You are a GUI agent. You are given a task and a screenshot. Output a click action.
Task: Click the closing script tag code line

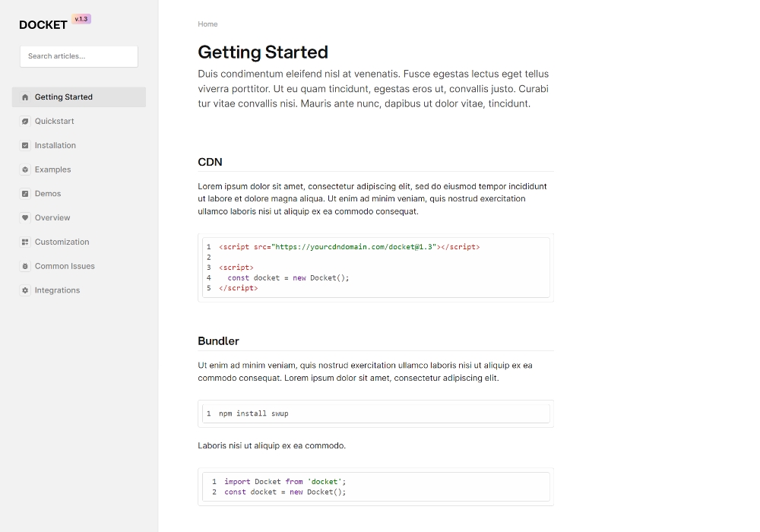coord(238,288)
